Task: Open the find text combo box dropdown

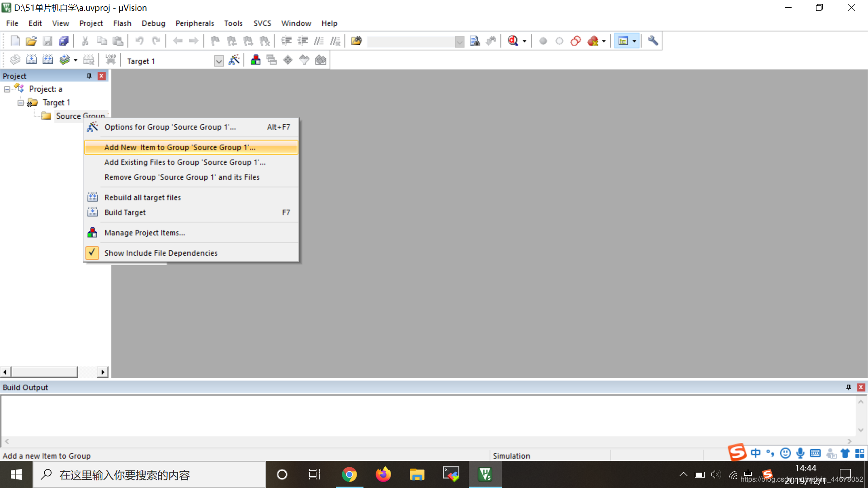Action: pyautogui.click(x=459, y=42)
